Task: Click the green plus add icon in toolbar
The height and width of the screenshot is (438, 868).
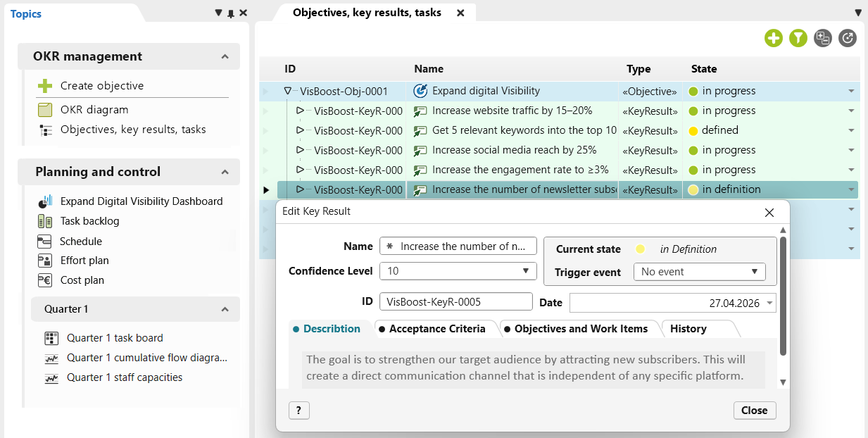Action: (x=774, y=38)
